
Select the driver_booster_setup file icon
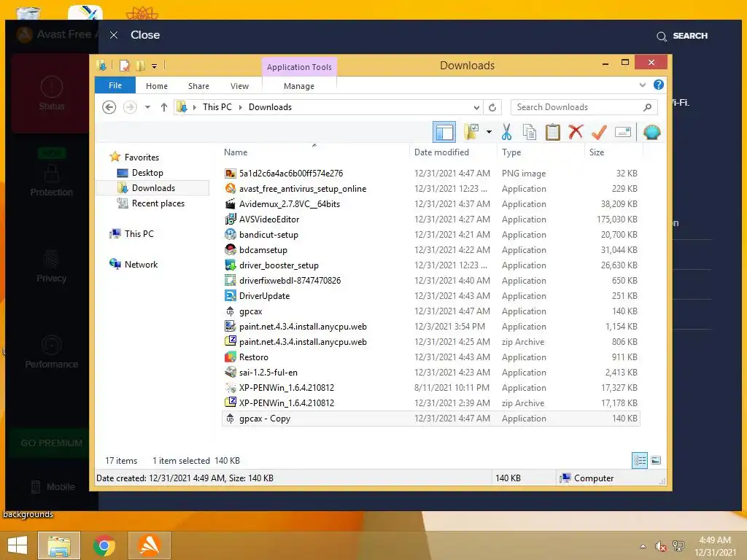point(230,265)
